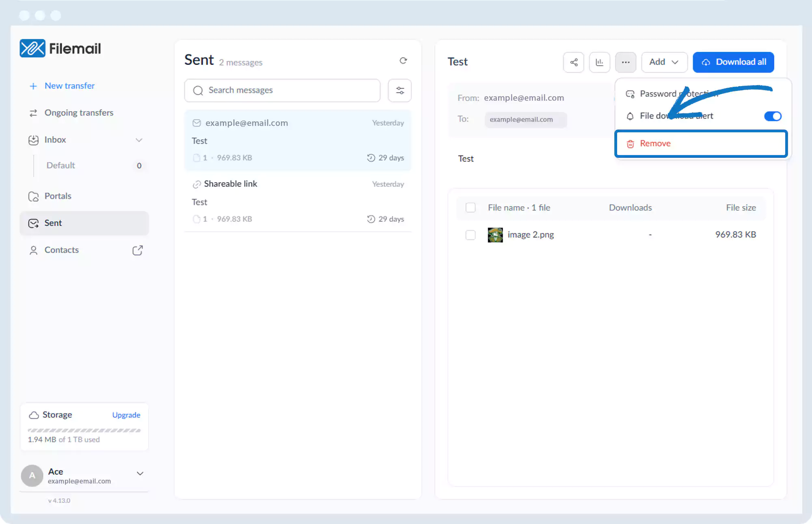This screenshot has height=524, width=812.
Task: Expand the Ace account menu
Action: [x=140, y=473]
